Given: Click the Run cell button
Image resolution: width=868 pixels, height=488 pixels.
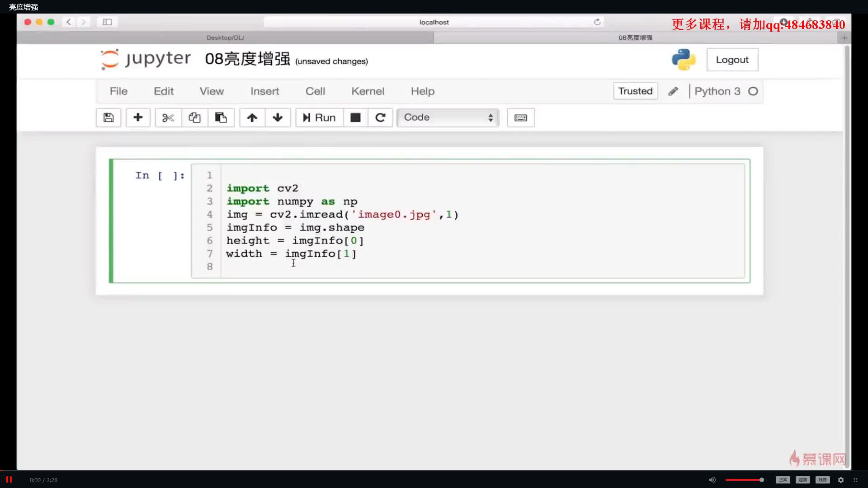Looking at the screenshot, I should (x=319, y=117).
